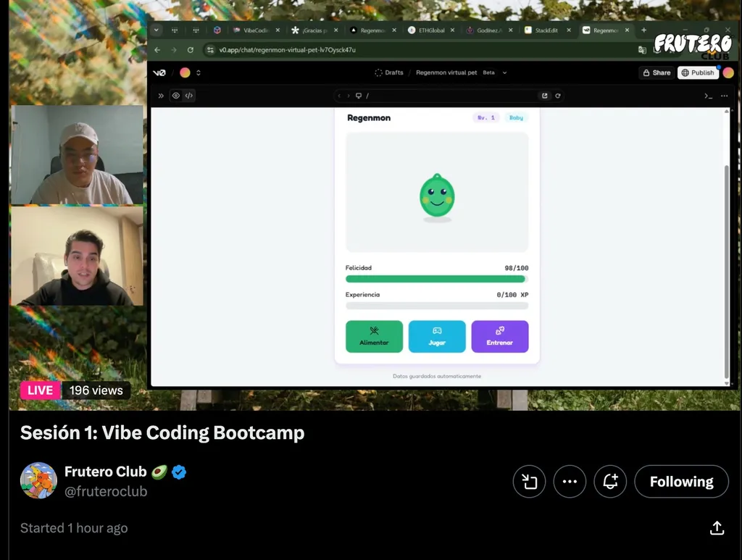Open the workspace switcher next to v0 avatar
742x560 pixels.
[199, 72]
